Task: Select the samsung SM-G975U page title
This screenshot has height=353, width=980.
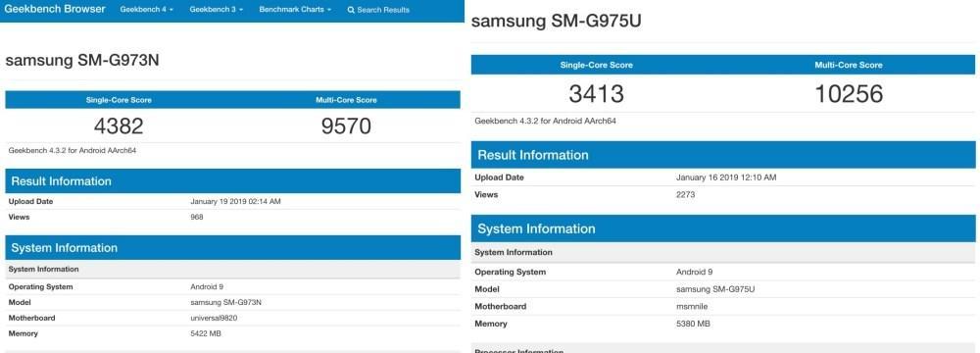Action: tap(557, 22)
